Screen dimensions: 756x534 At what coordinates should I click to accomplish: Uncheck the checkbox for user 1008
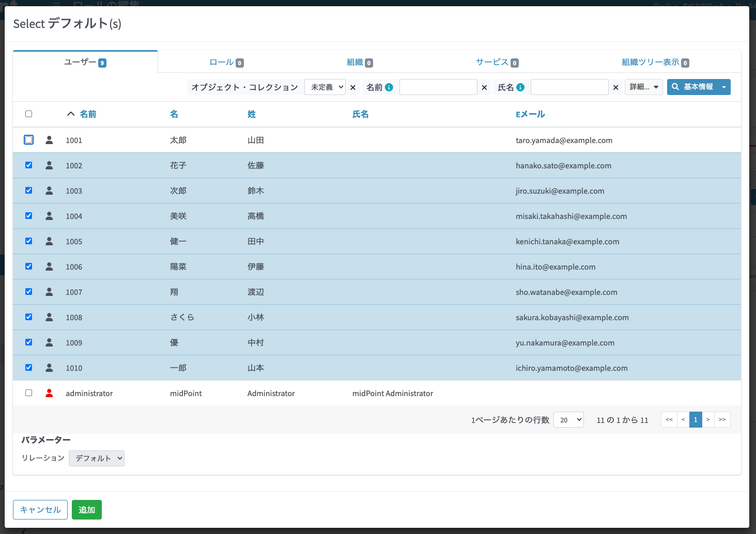pyautogui.click(x=29, y=317)
